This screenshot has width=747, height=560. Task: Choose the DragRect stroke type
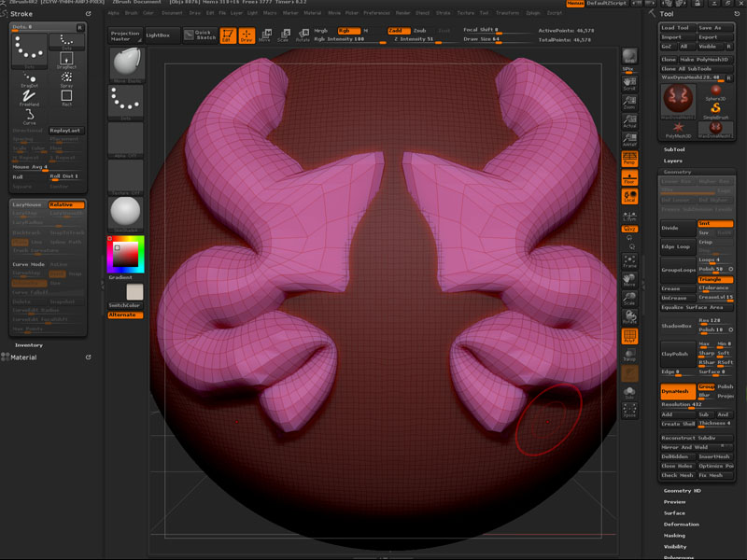(x=66, y=61)
